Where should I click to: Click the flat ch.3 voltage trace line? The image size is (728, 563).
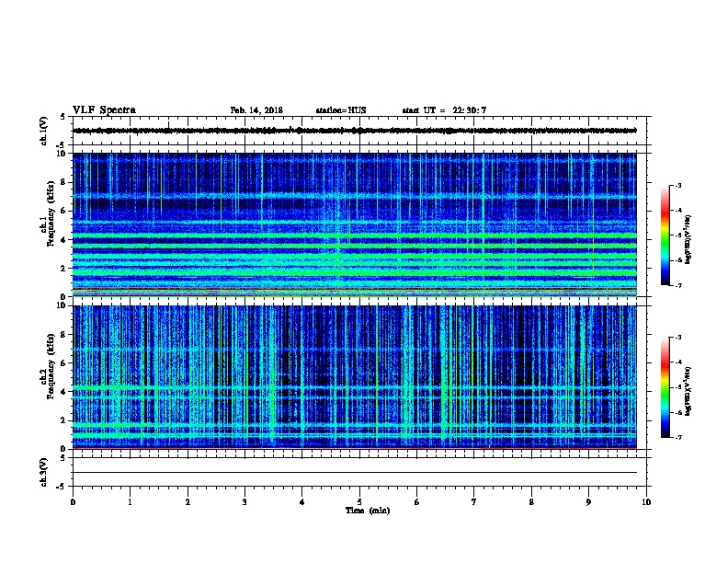(x=354, y=473)
